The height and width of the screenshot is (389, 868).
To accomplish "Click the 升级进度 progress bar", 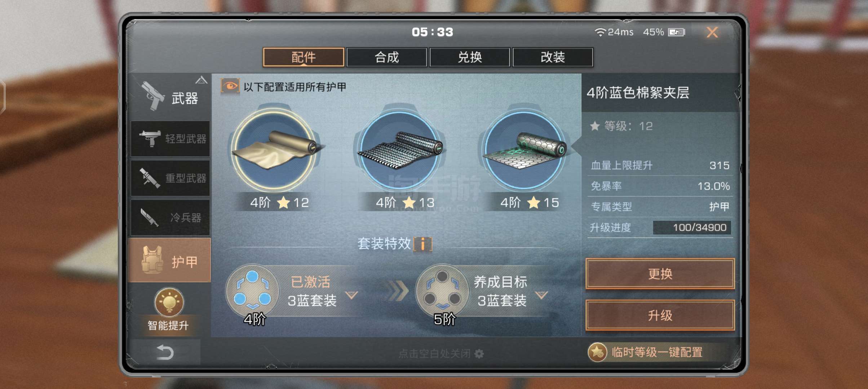I will point(692,228).
